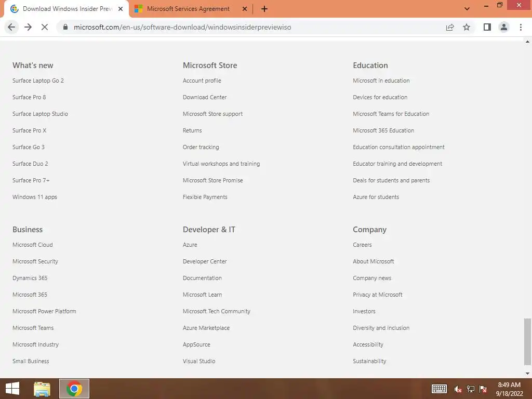Viewport: 532px width, 399px height.
Task: Open tab search dropdown chevron
Action: (467, 9)
